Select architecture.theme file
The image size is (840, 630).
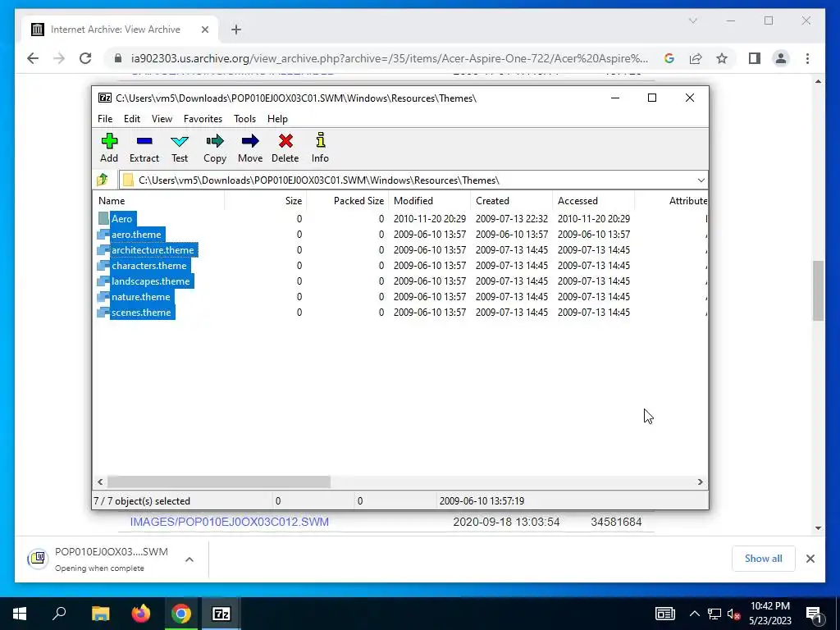(x=153, y=250)
